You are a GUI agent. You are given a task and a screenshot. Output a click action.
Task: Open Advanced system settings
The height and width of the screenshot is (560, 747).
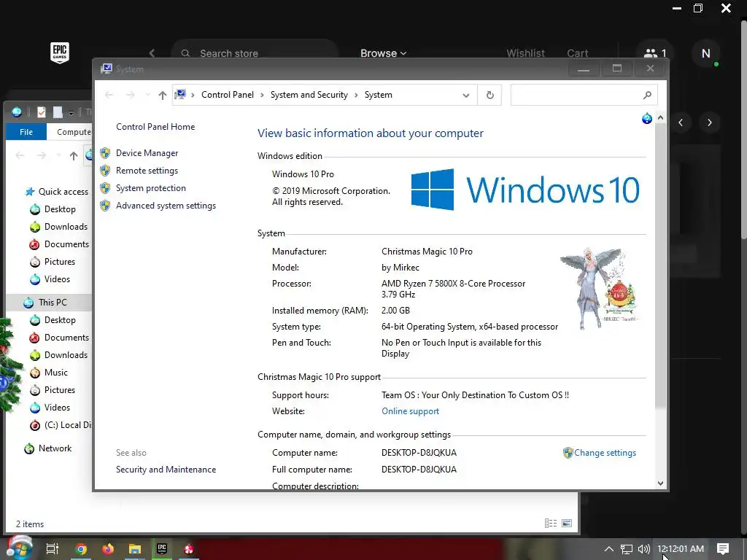tap(166, 206)
